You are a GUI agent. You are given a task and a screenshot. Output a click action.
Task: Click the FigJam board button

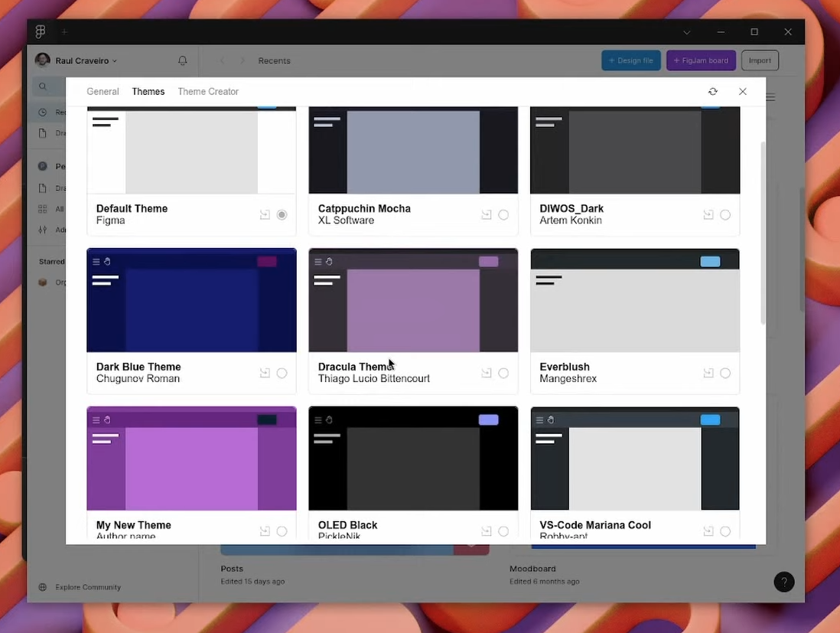point(701,60)
